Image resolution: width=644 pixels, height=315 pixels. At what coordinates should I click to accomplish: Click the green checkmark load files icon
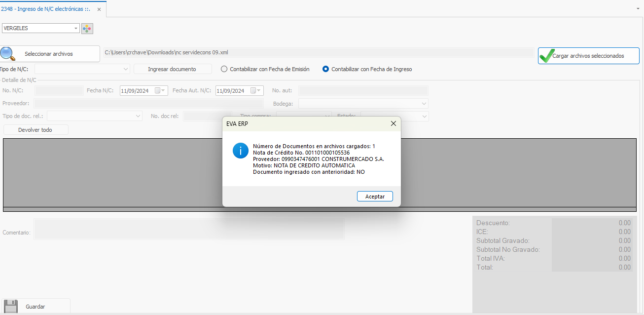(x=545, y=56)
